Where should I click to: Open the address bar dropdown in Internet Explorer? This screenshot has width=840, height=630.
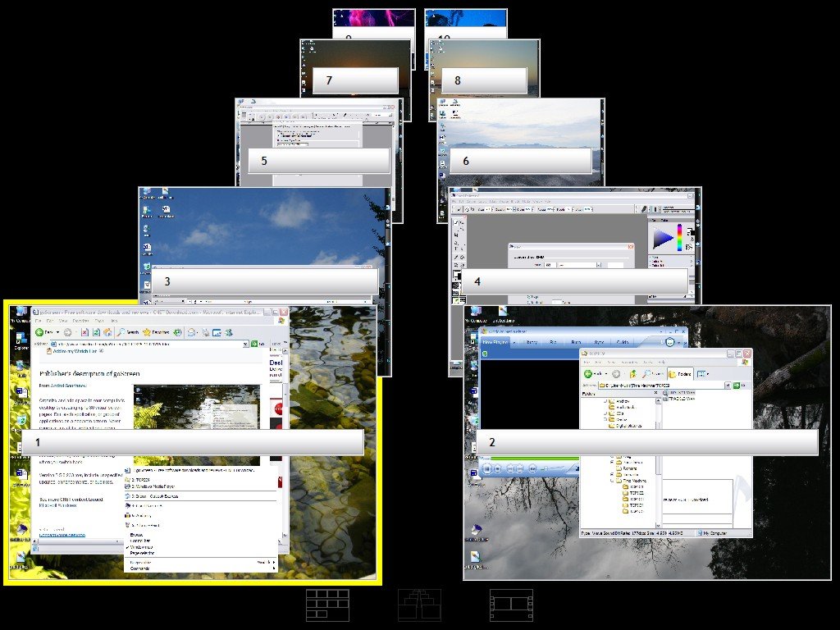click(245, 344)
